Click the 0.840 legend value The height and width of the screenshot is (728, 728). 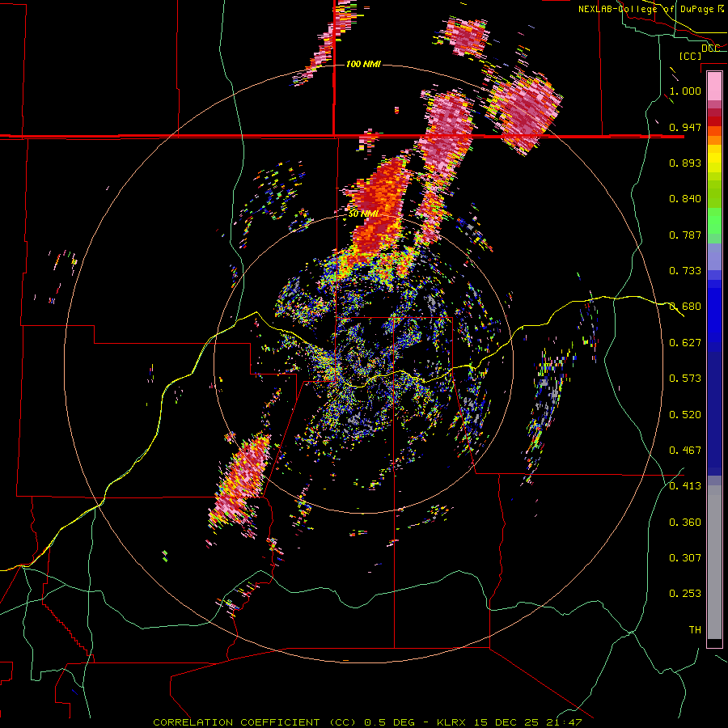click(x=685, y=199)
